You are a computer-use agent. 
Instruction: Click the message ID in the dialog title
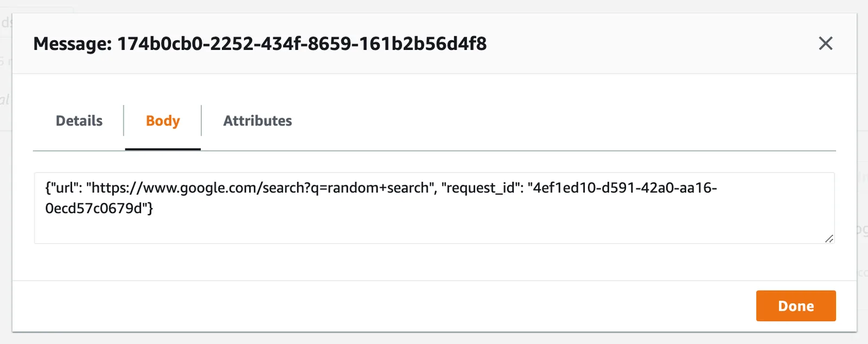[x=302, y=43]
